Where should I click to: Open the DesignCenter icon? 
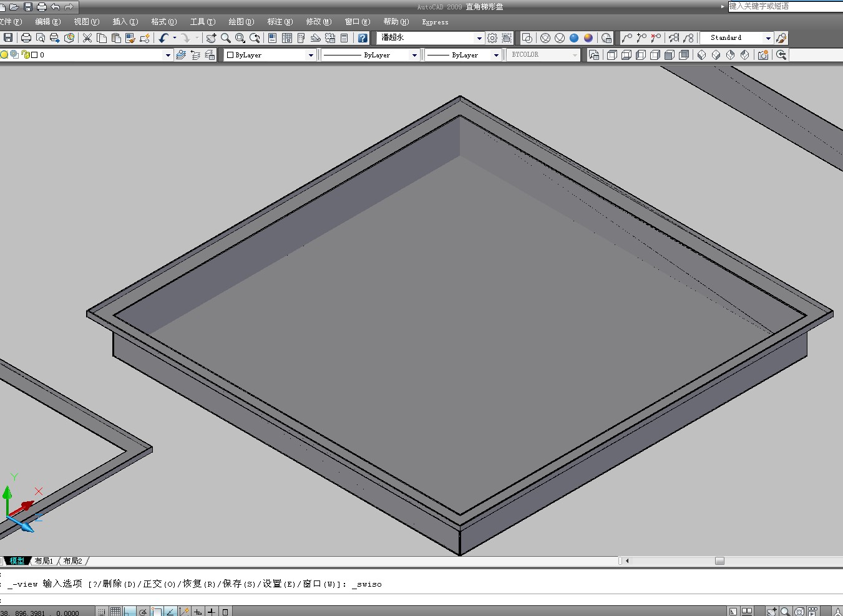pos(287,38)
